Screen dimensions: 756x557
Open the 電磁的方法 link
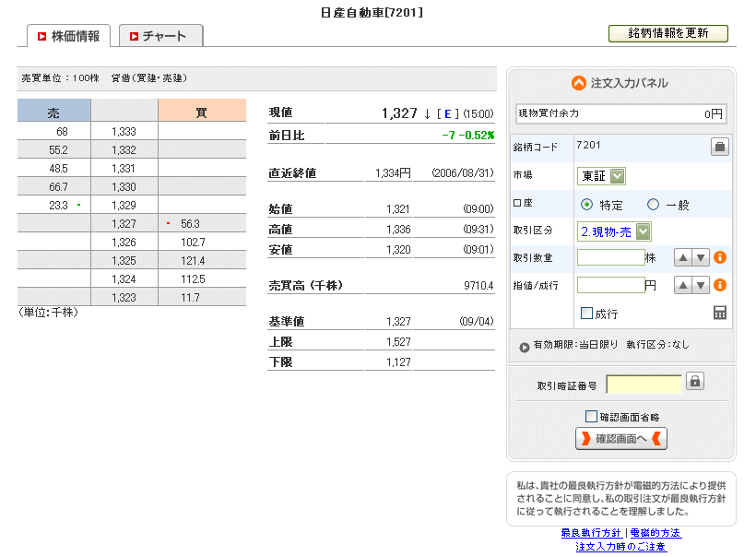click(656, 533)
